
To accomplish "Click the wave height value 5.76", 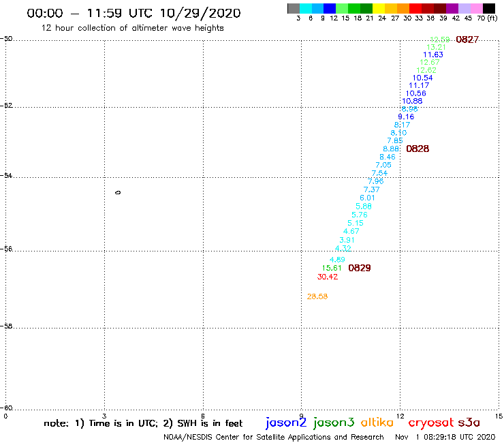I will tap(360, 215).
